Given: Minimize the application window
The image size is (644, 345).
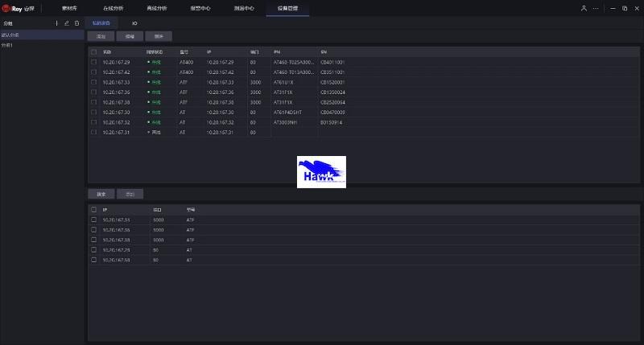Looking at the screenshot, I should [611, 8].
